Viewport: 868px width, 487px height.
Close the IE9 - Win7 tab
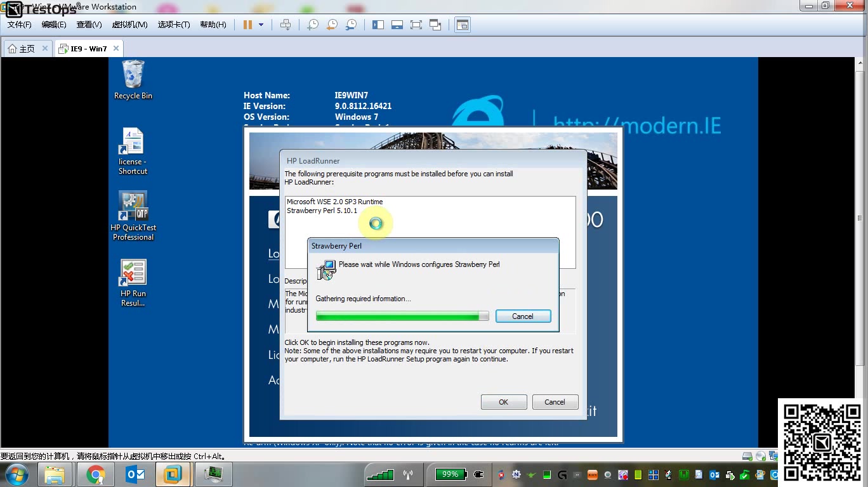(115, 48)
